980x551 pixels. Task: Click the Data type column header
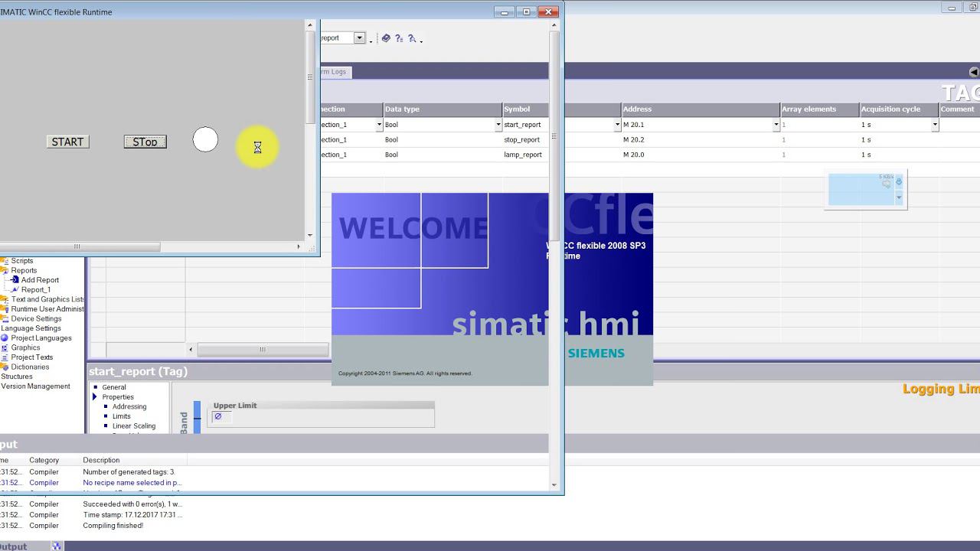pos(443,109)
